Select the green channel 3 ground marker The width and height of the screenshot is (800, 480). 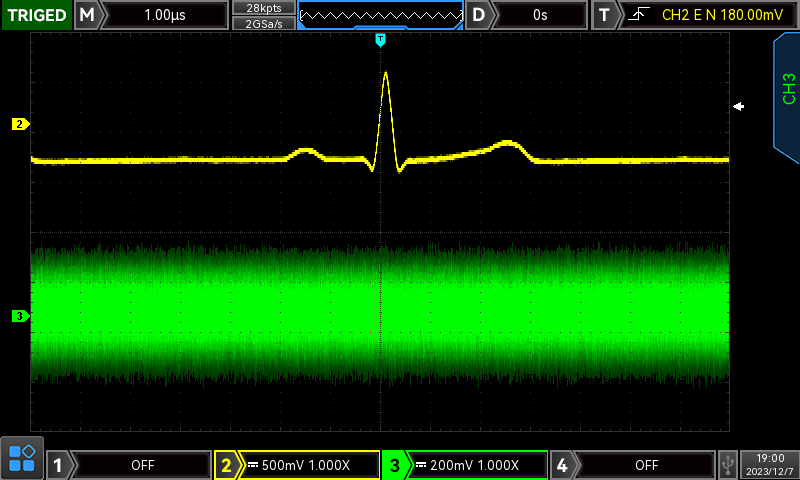20,316
